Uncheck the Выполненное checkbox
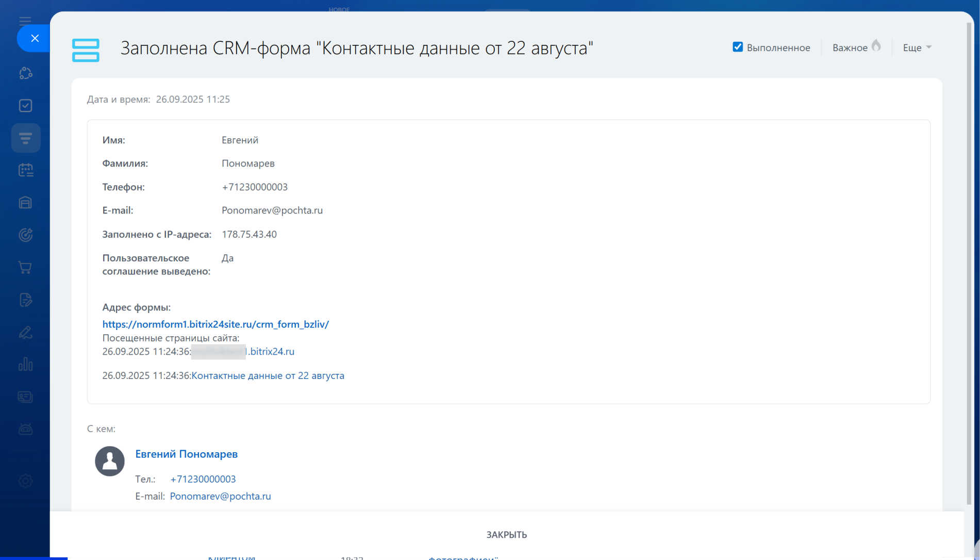The image size is (980, 560). click(x=738, y=47)
